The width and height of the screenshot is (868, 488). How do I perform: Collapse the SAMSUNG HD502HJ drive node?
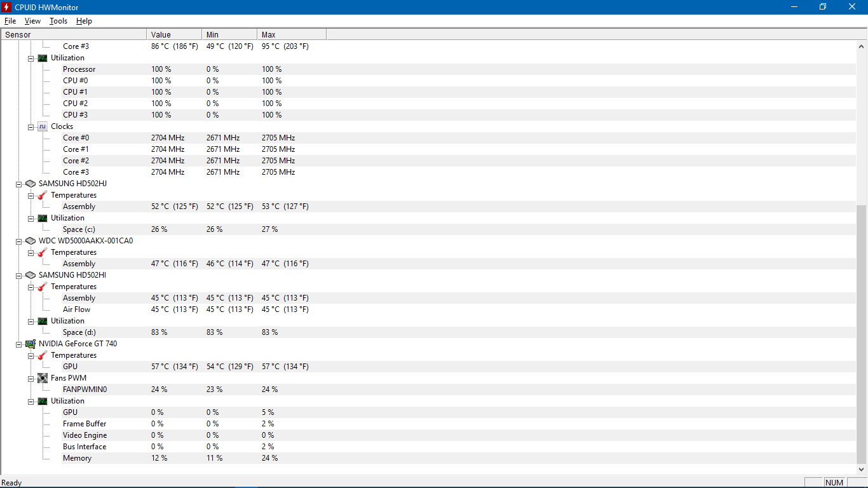[x=19, y=184]
